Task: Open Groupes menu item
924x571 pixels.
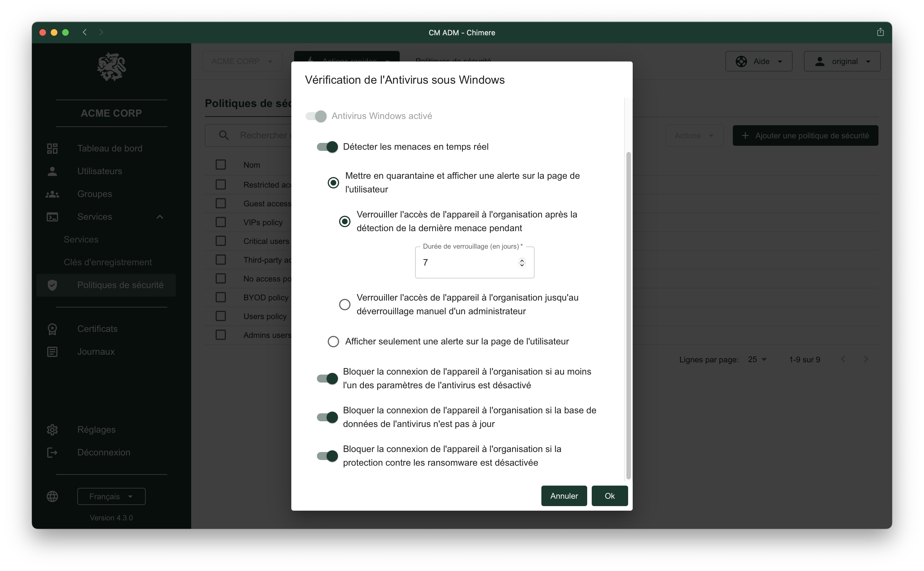Action: [94, 194]
